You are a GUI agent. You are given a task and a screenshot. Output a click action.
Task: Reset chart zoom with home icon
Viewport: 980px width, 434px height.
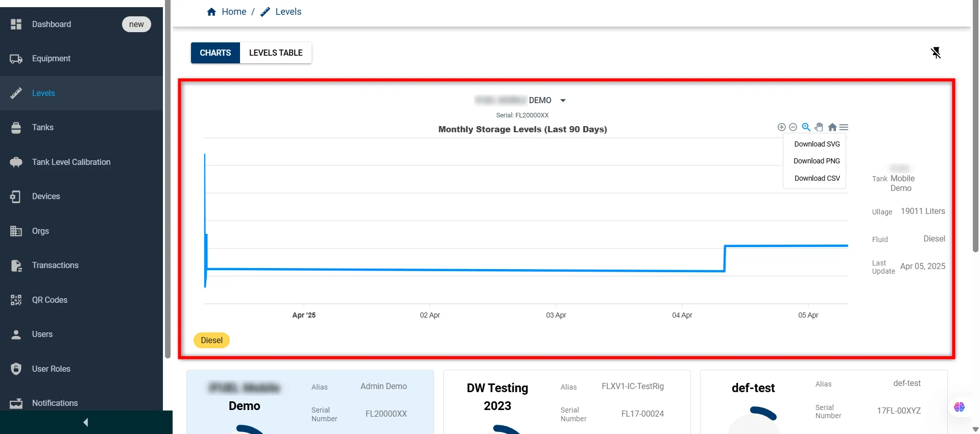[832, 127]
